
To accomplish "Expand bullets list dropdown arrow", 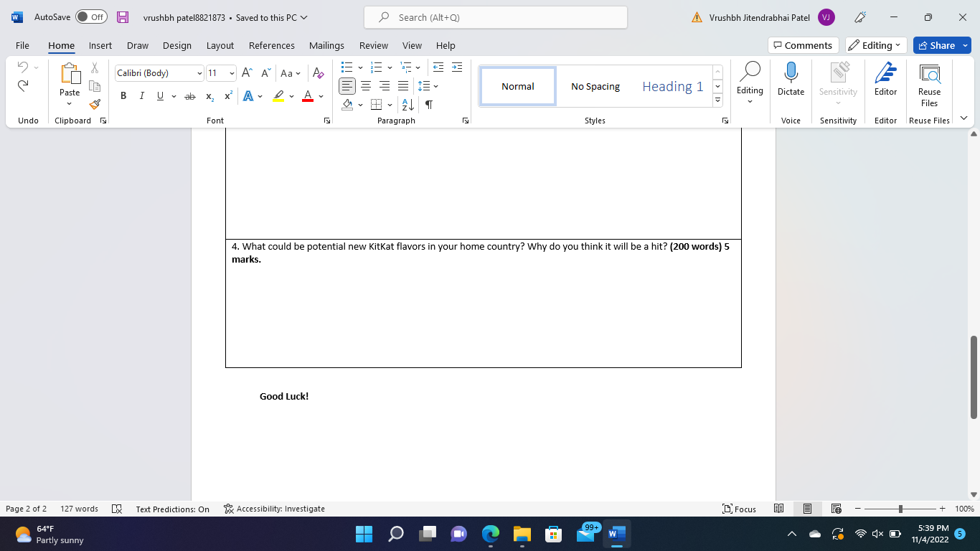I will coord(360,67).
